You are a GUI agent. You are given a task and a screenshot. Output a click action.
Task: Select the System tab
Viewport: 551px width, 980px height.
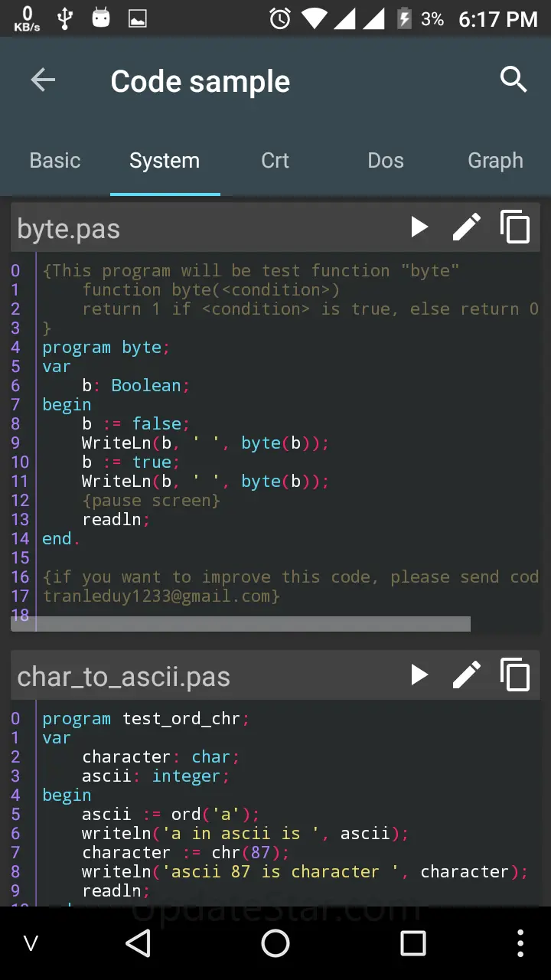(x=165, y=161)
